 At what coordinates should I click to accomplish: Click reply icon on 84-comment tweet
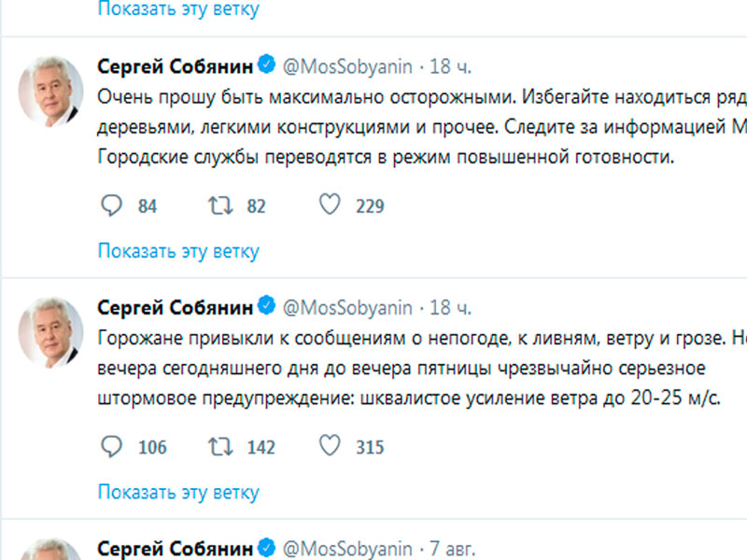(111, 205)
